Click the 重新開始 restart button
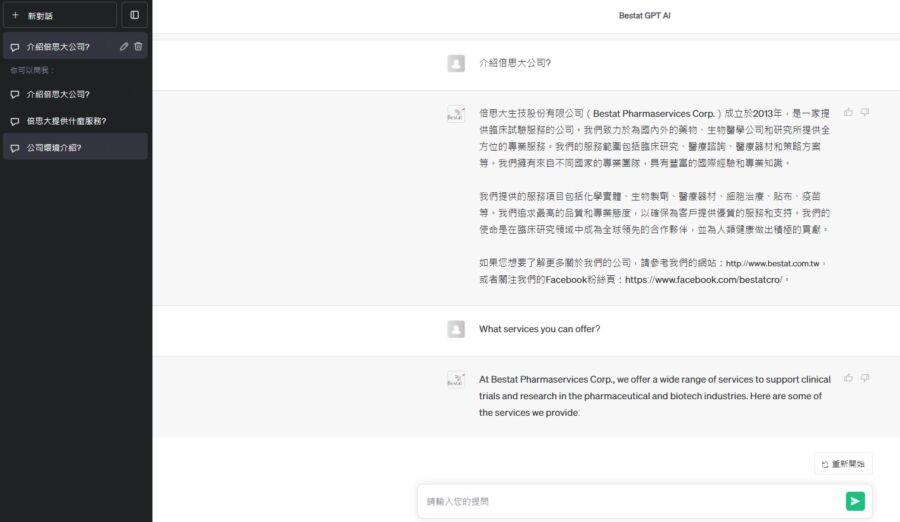The height and width of the screenshot is (522, 900). 843,464
